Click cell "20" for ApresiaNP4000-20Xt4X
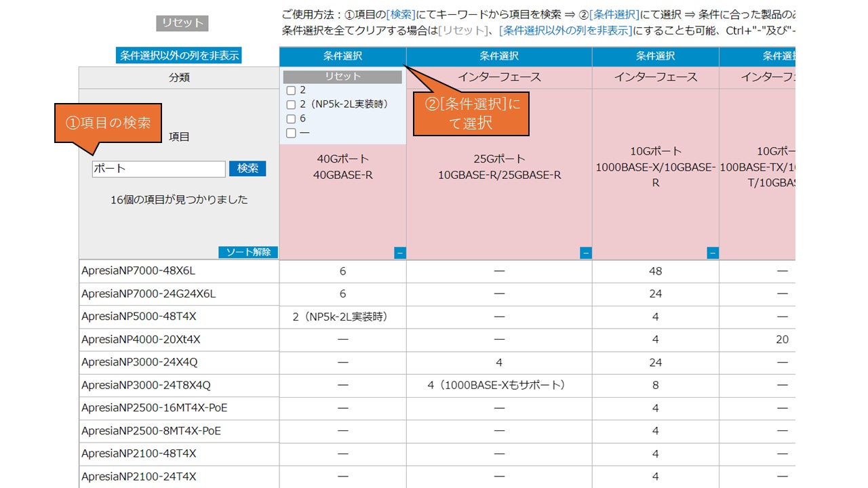The width and height of the screenshot is (868, 488). (x=757, y=340)
